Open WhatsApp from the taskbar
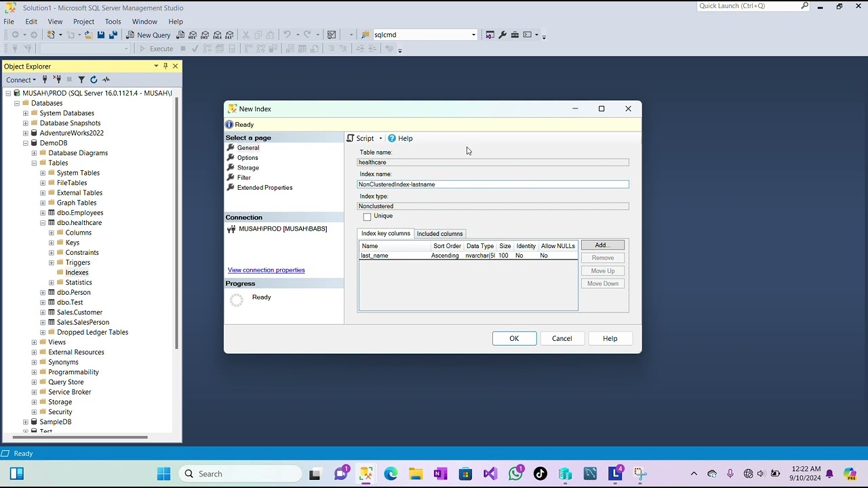The image size is (868, 488). coord(515,474)
